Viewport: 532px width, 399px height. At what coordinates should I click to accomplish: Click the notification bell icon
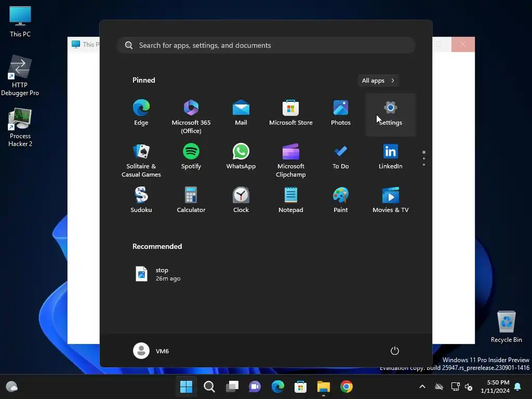[518, 387]
